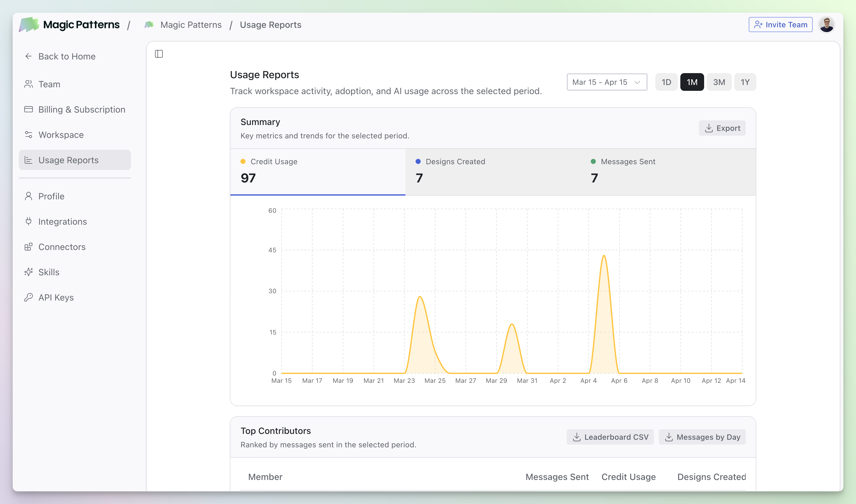Viewport: 856px width, 504px height.
Task: Open the user avatar menu
Action: click(x=826, y=25)
